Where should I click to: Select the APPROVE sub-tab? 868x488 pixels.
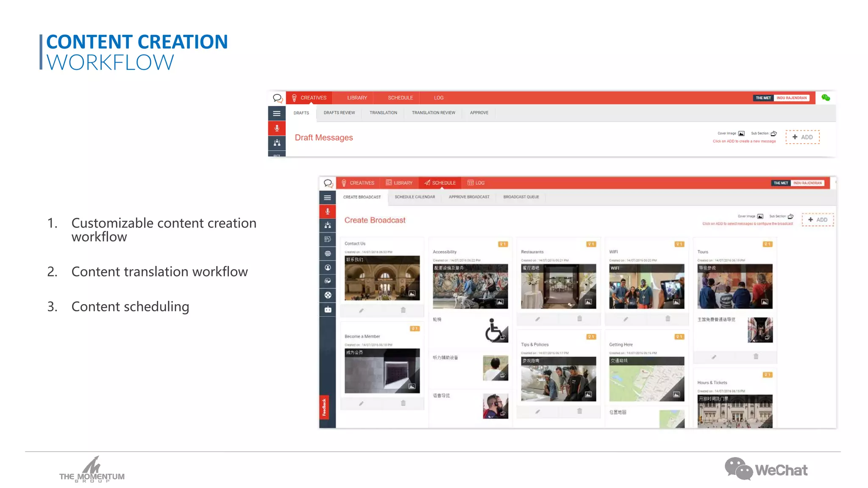pyautogui.click(x=479, y=113)
